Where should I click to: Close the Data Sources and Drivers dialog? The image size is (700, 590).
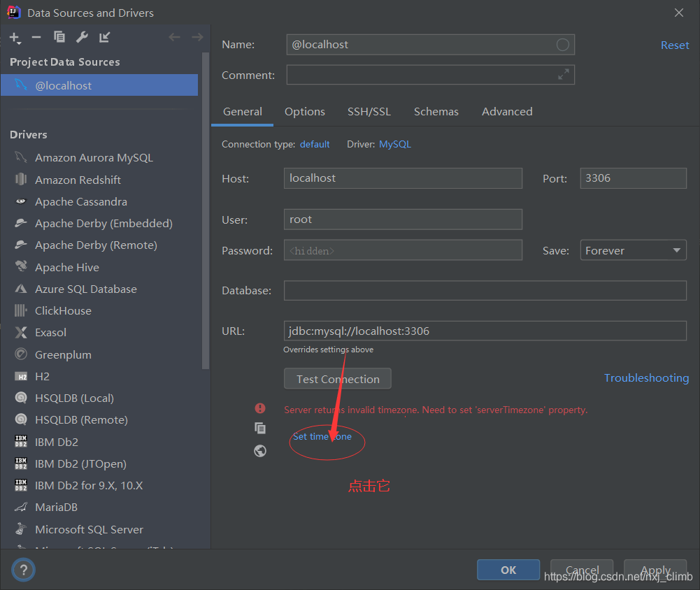point(678,13)
